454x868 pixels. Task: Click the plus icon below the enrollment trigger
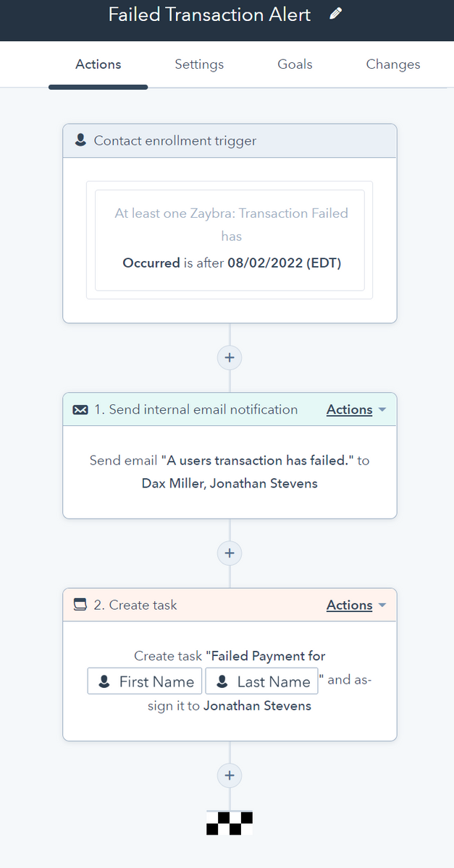coord(230,357)
